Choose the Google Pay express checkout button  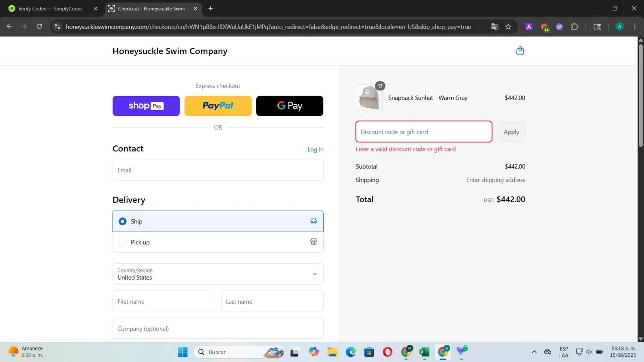[x=290, y=106]
